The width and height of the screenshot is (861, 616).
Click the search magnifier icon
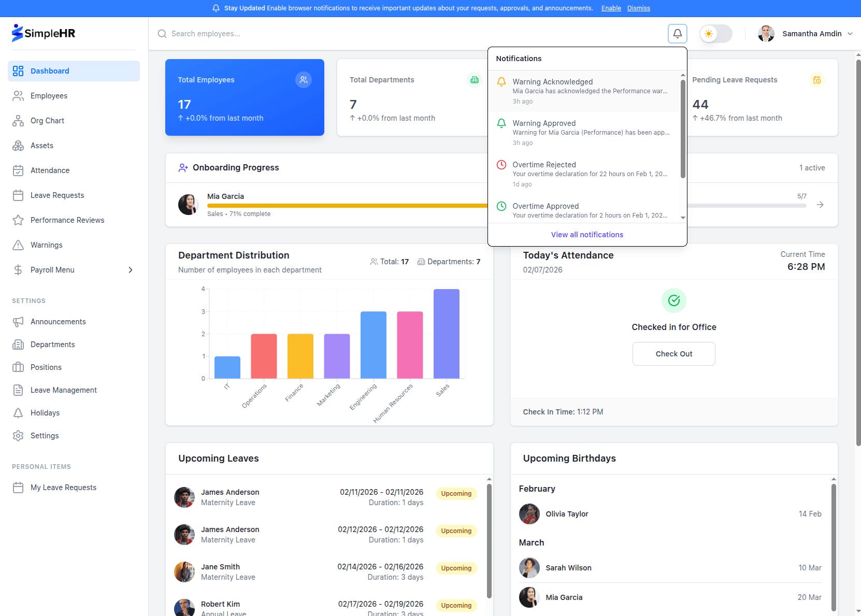pos(162,34)
